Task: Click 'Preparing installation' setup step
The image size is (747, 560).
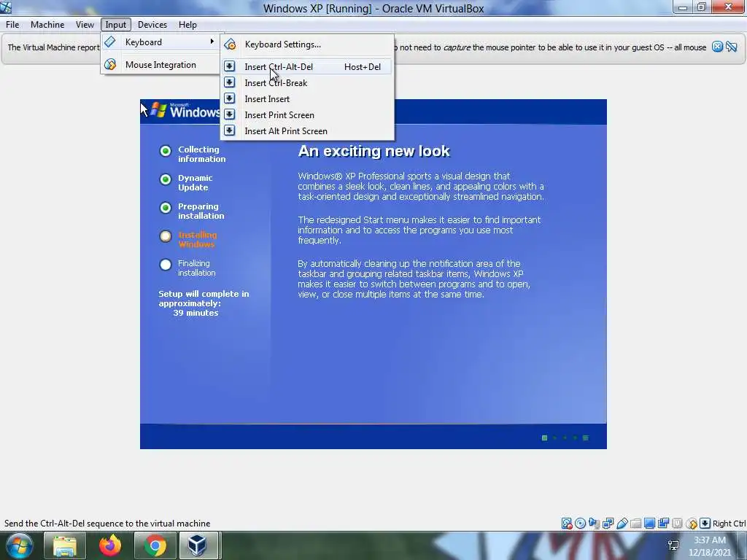Action: [x=201, y=211]
